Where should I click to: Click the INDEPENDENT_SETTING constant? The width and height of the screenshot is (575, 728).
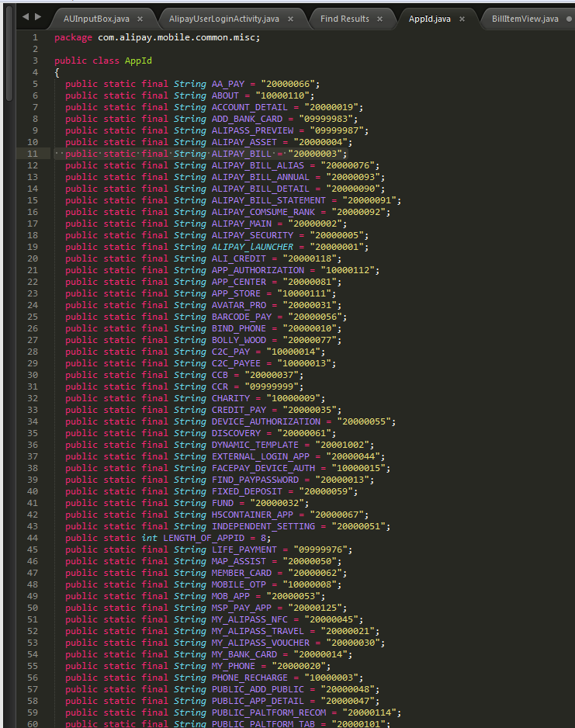tap(263, 526)
